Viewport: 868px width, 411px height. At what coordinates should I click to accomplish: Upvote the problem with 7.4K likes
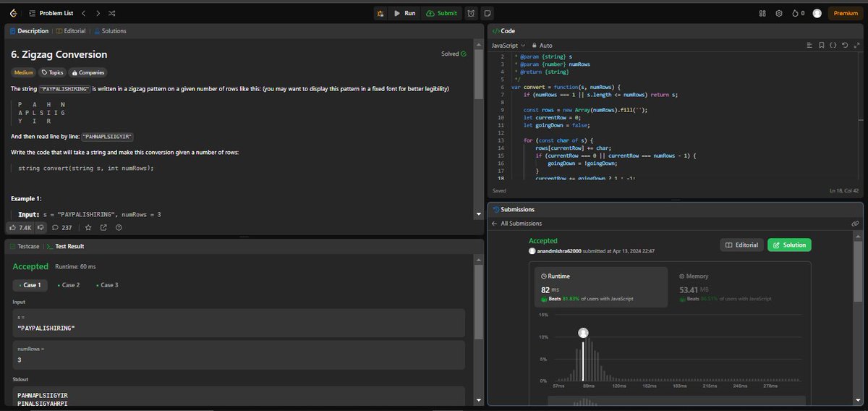(x=21, y=227)
